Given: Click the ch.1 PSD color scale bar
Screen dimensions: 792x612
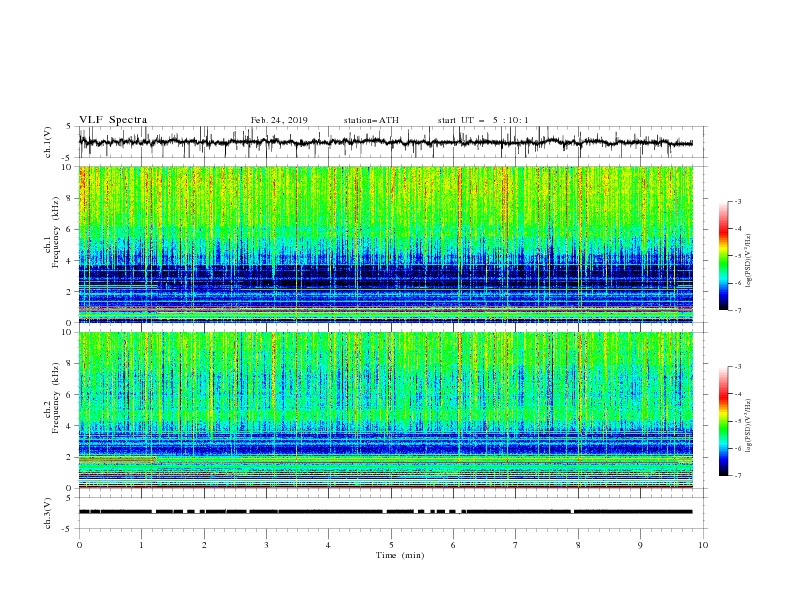Looking at the screenshot, I should tap(724, 255).
